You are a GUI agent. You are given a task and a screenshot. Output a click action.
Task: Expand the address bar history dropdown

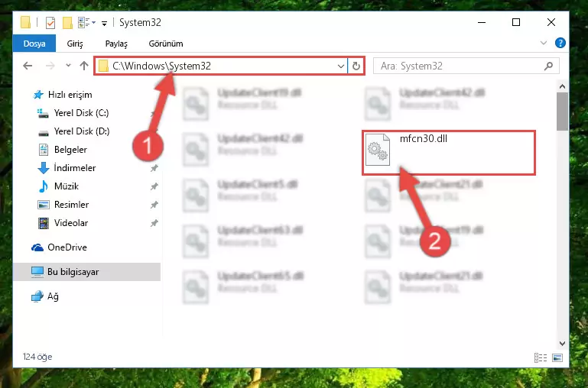[340, 66]
